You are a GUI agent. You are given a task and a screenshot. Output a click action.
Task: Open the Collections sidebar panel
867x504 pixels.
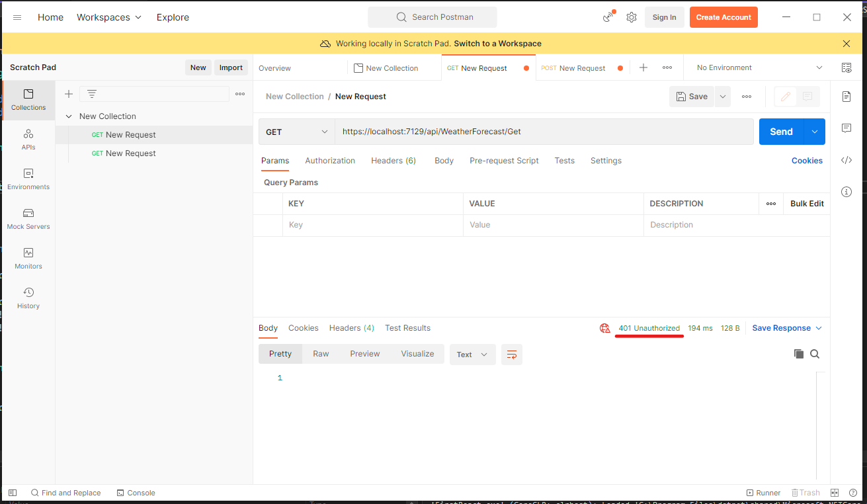[28, 100]
